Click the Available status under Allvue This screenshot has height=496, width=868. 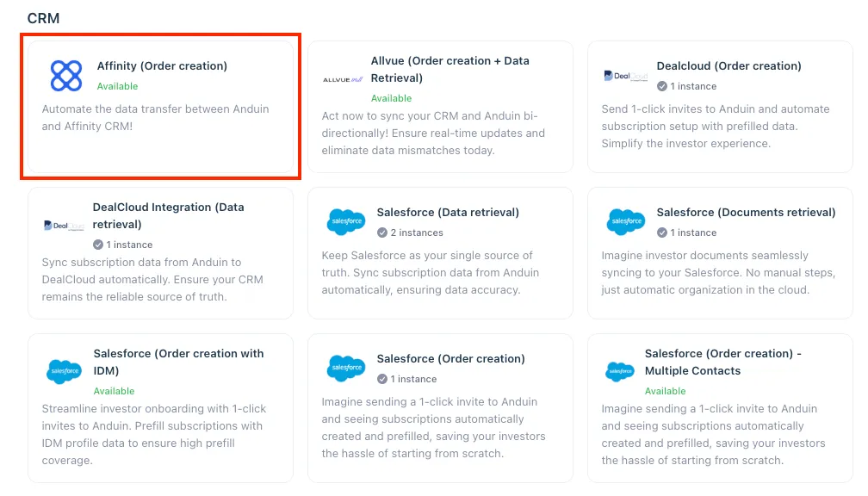click(391, 98)
